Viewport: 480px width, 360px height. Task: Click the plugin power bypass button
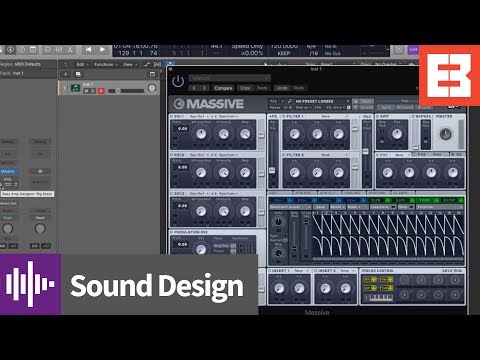(x=178, y=81)
